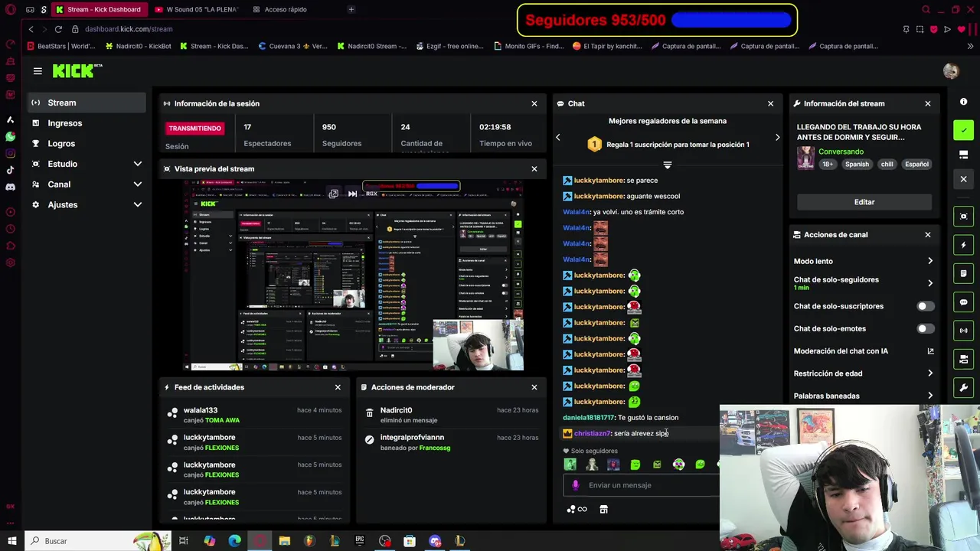Select Stream in the left sidebar
980x551 pixels.
point(87,103)
